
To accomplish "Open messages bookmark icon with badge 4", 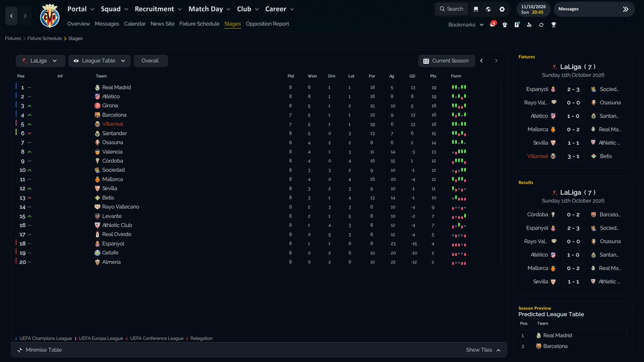I will pos(492,25).
